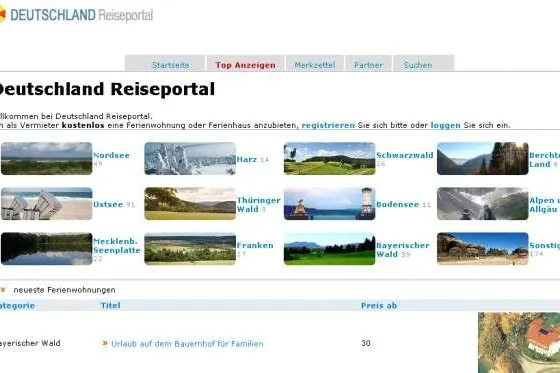The width and height of the screenshot is (560, 373).
Task: Click the Mecklenb. Seenplatte link
Action: click(117, 246)
